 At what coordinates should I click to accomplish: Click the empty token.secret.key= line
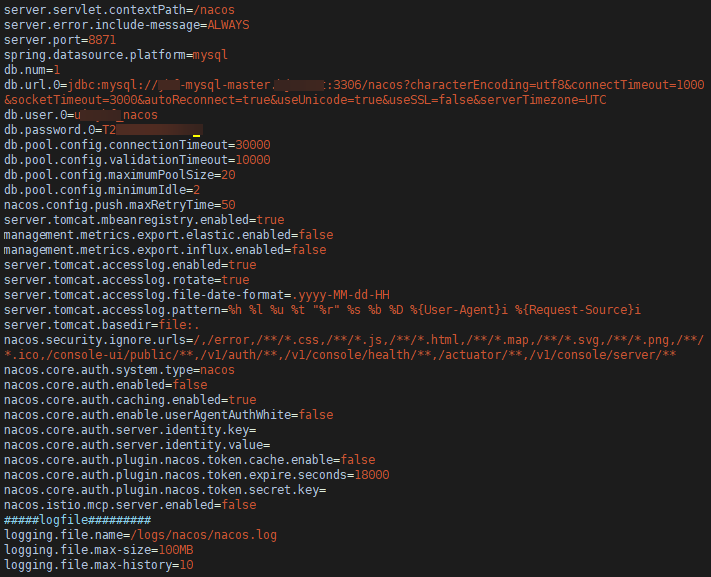point(165,489)
